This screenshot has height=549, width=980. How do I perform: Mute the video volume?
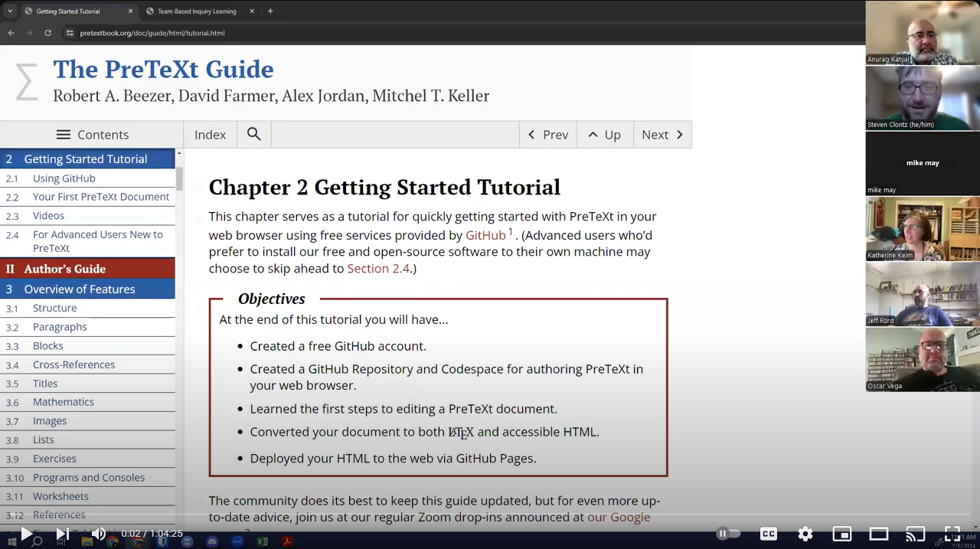coord(99,534)
